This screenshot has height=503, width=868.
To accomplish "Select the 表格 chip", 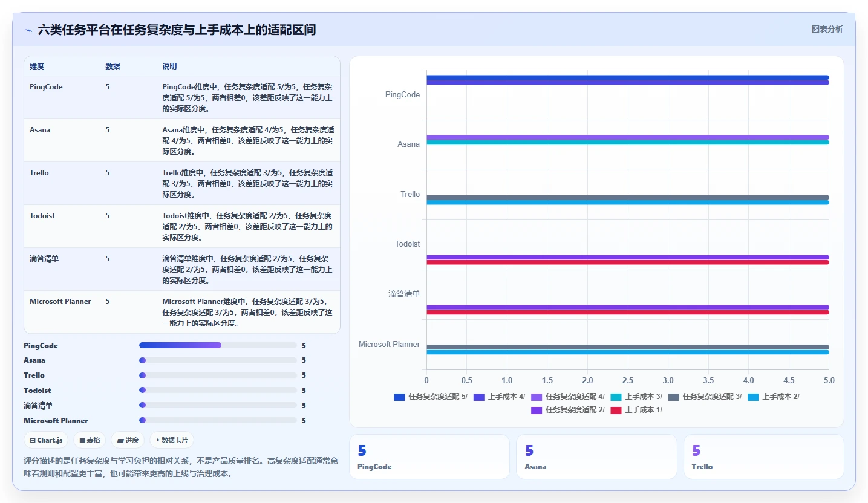I will click(x=90, y=440).
